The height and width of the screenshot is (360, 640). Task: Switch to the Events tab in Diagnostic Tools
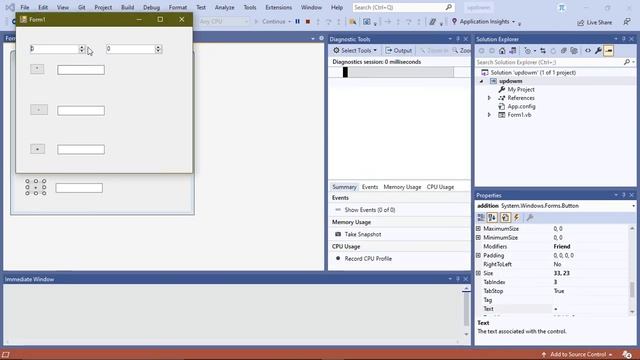(x=370, y=187)
